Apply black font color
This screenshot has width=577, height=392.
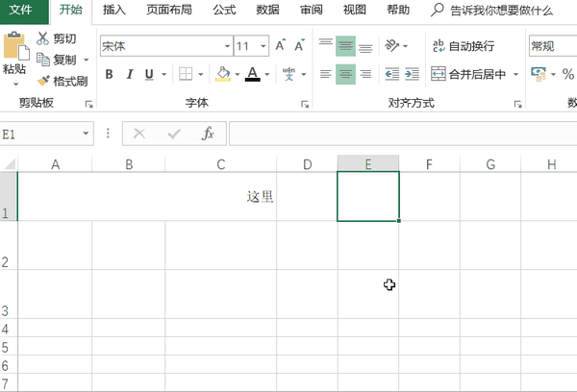pos(252,74)
